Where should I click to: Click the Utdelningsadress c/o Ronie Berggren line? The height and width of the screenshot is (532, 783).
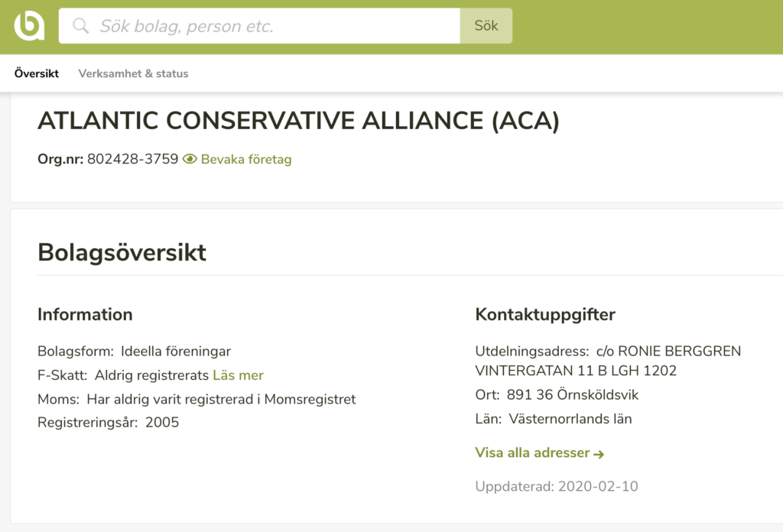coord(608,352)
